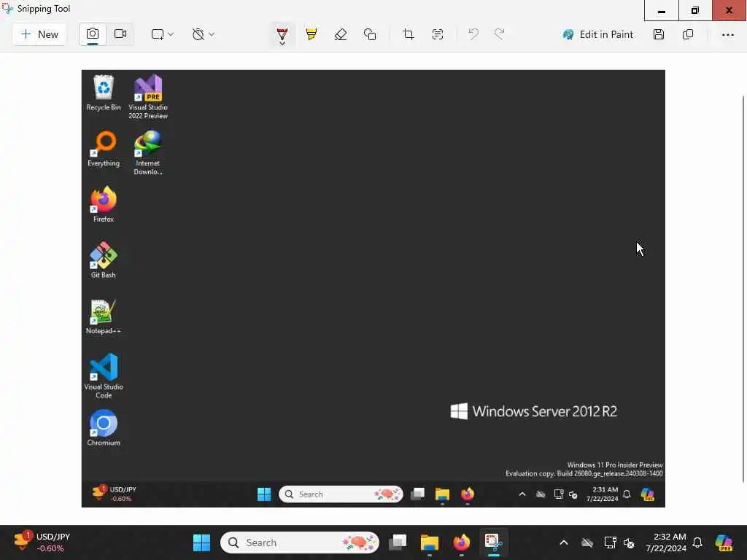Open the USD/JPY -0.60% widget on the live taskbar
This screenshot has height=560, width=747.
click(42, 542)
